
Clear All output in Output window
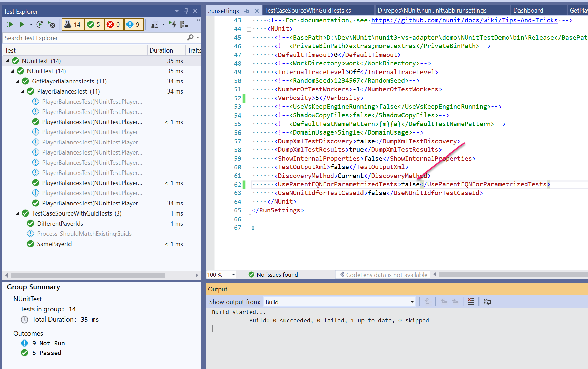tap(471, 302)
